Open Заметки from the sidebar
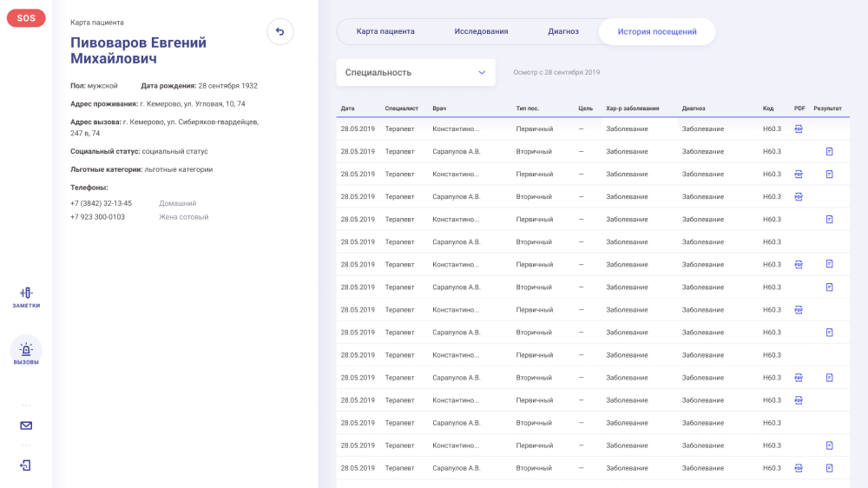 tap(26, 297)
